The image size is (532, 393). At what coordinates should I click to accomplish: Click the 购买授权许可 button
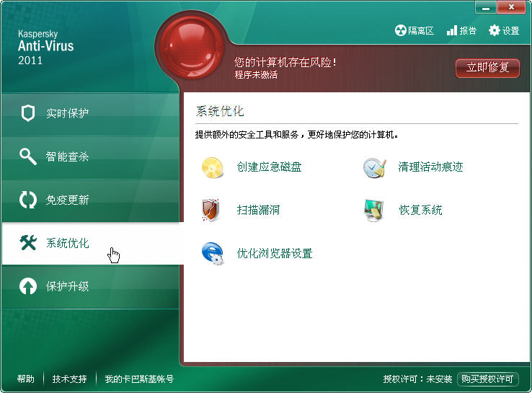point(488,379)
